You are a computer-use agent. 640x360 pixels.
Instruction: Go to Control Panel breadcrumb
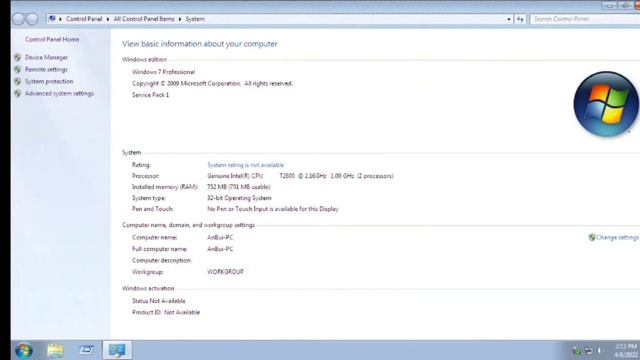[84, 19]
